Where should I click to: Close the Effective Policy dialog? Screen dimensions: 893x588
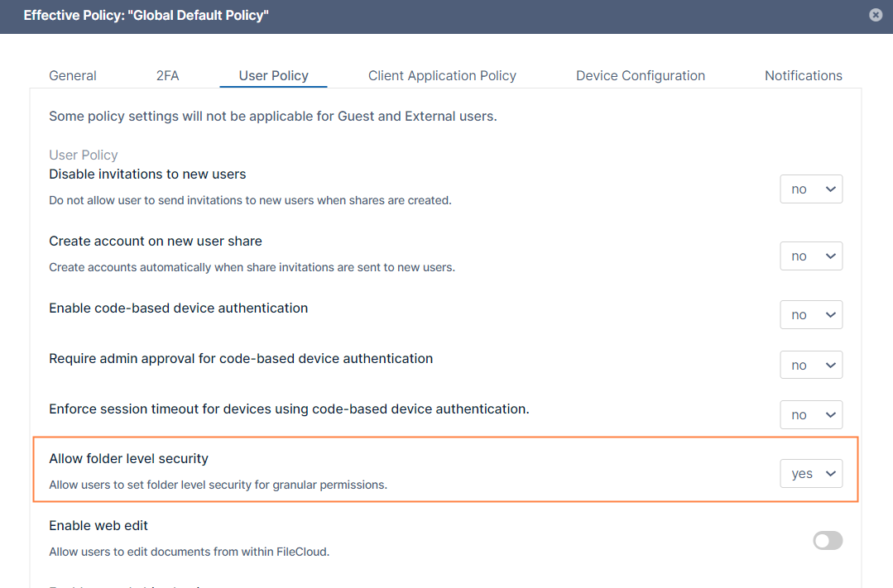tap(876, 15)
